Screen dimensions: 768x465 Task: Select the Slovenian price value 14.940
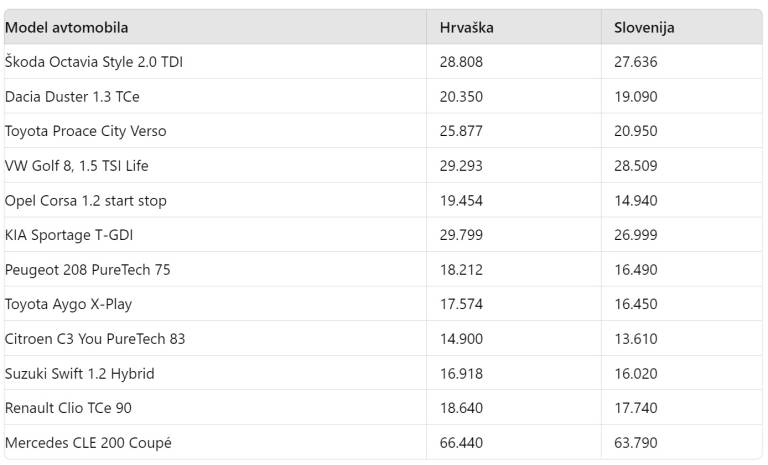tap(635, 201)
